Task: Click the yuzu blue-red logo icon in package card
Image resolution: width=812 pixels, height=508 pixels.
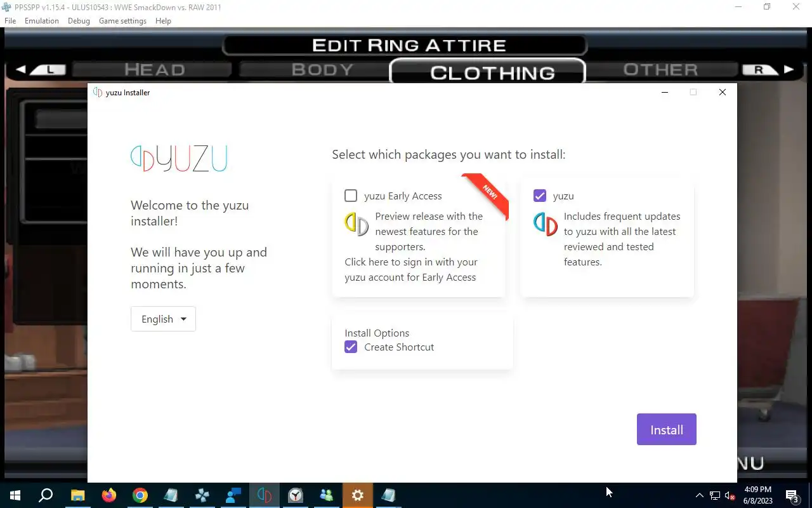Action: [x=546, y=224]
